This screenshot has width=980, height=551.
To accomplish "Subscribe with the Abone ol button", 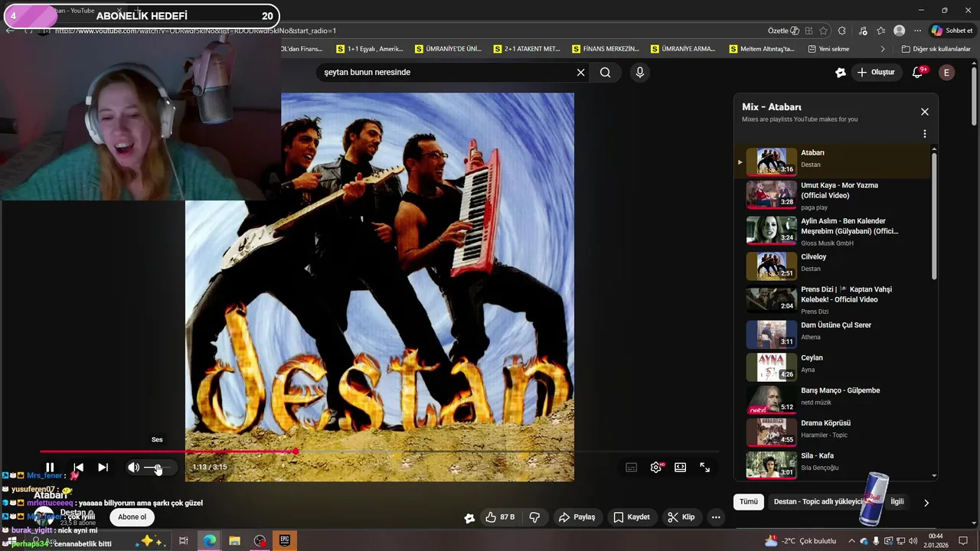I will pos(132,517).
